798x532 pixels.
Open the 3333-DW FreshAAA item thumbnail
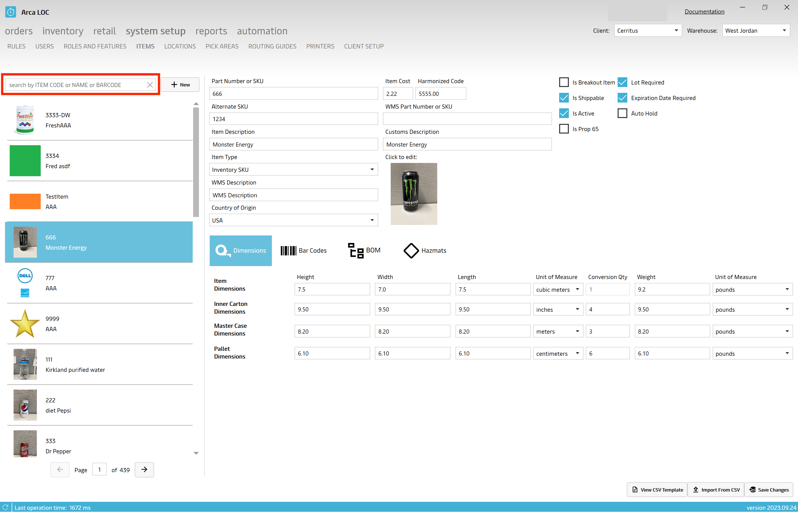[x=25, y=120]
